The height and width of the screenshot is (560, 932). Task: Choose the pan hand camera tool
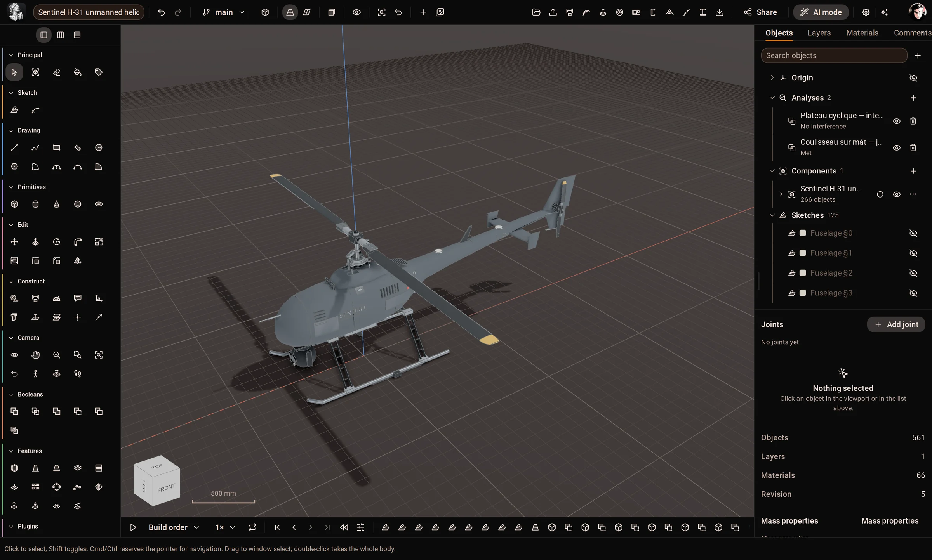click(35, 355)
